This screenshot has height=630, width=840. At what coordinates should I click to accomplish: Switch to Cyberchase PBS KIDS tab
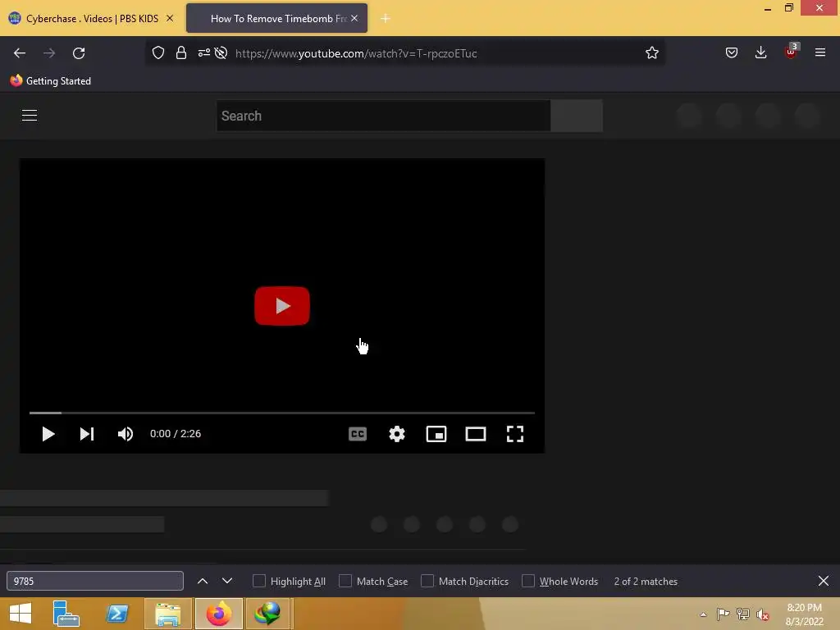click(92, 19)
